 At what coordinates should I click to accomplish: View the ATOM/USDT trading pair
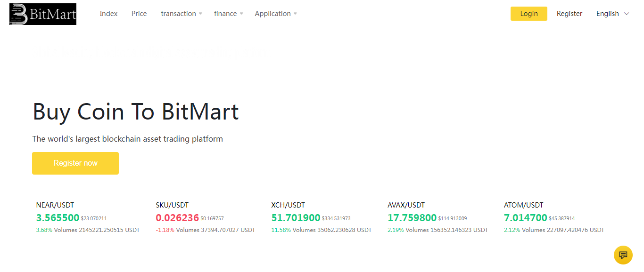523,205
